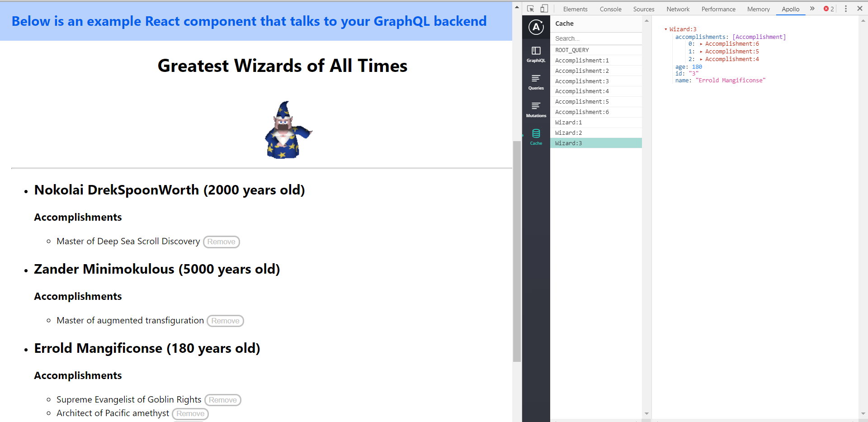Click the age value 180 in cache
The width and height of the screenshot is (868, 422).
point(697,67)
